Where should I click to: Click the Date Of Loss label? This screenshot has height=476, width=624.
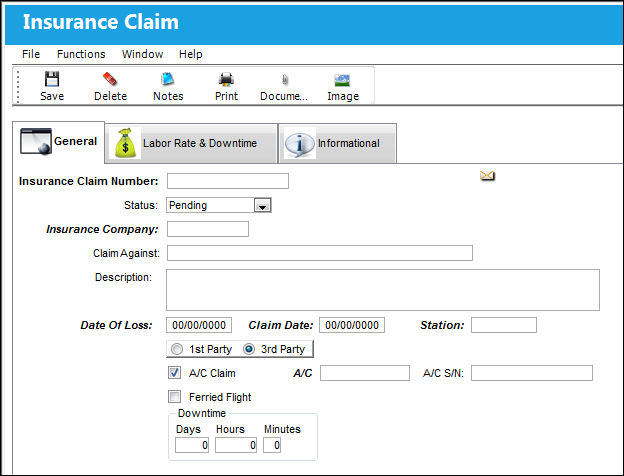[116, 325]
